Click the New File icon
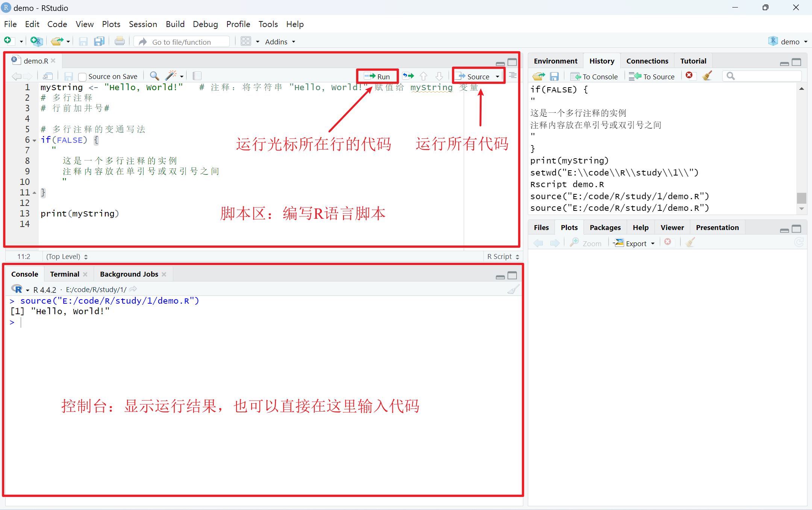Image resolution: width=812 pixels, height=510 pixels. (x=8, y=41)
